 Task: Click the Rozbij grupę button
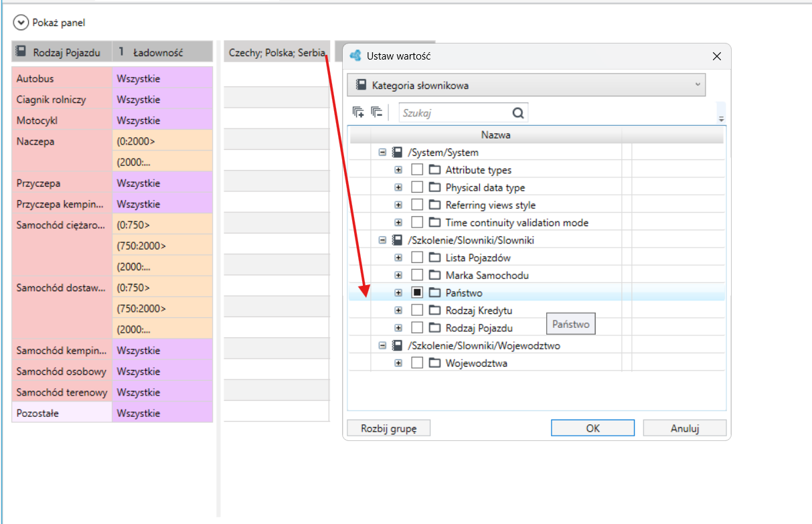(388, 428)
